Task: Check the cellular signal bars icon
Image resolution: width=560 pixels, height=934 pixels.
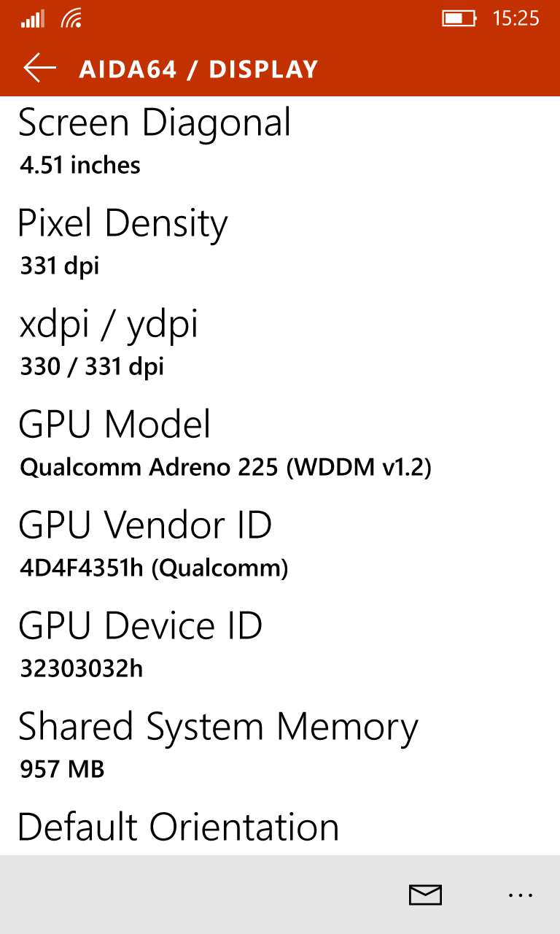Action: click(34, 18)
